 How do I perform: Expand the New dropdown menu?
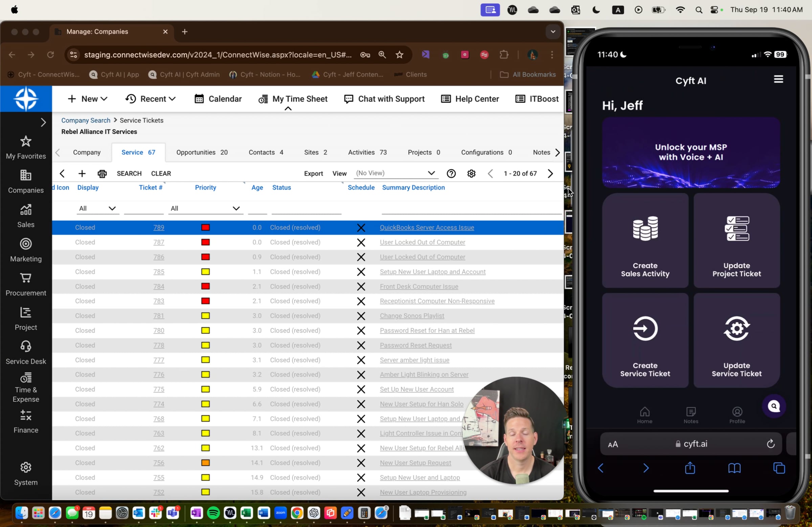(87, 99)
